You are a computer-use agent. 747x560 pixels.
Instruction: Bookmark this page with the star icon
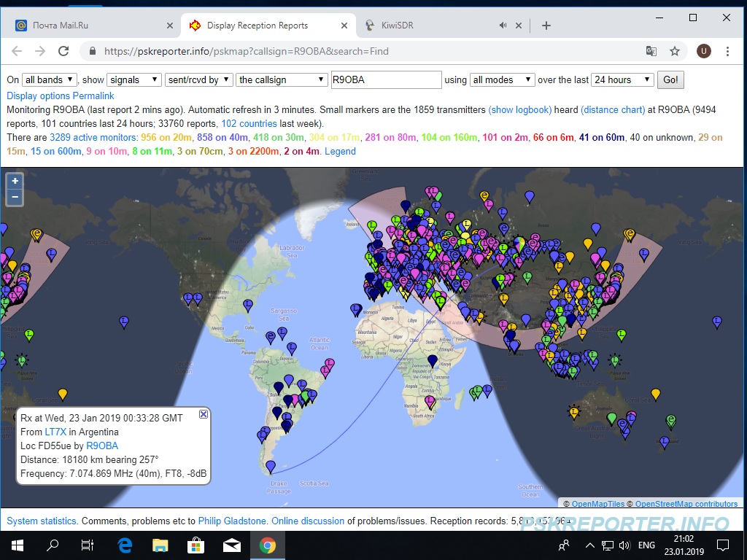(675, 51)
